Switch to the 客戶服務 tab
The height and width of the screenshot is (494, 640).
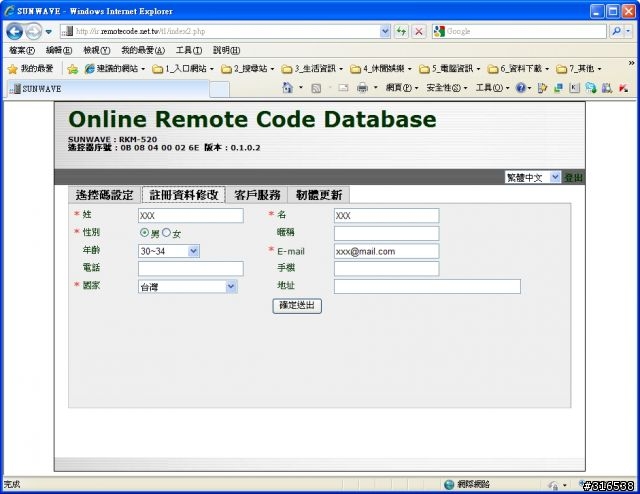tap(257, 195)
